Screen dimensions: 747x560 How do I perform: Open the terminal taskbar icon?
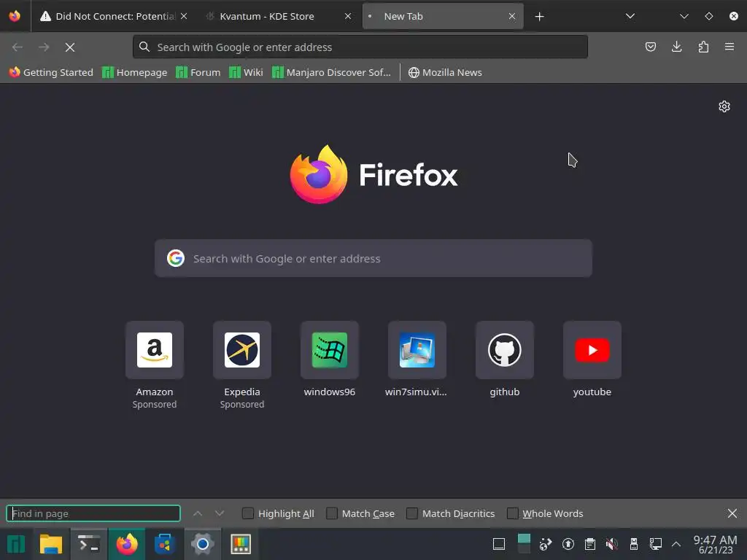pyautogui.click(x=89, y=544)
